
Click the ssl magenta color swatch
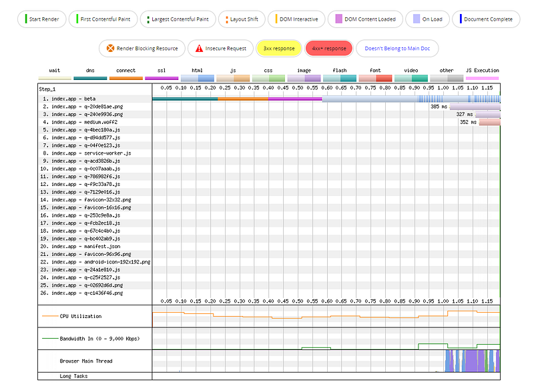click(x=162, y=78)
